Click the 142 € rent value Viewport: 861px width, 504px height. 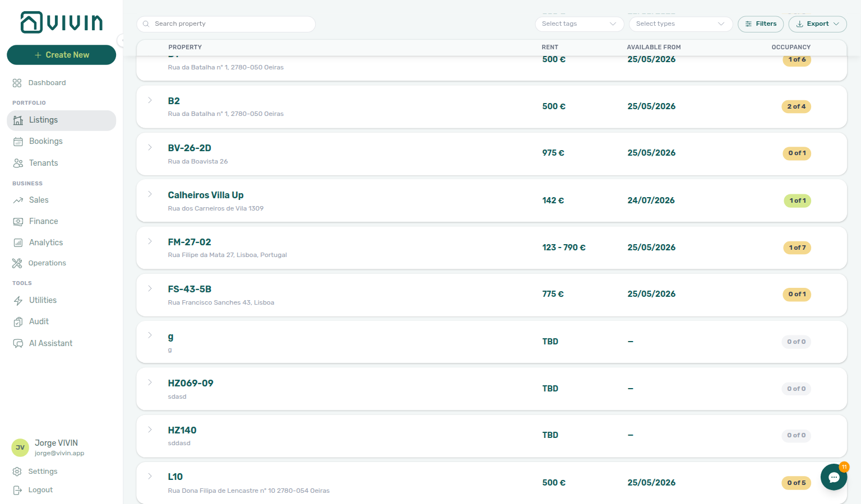553,200
